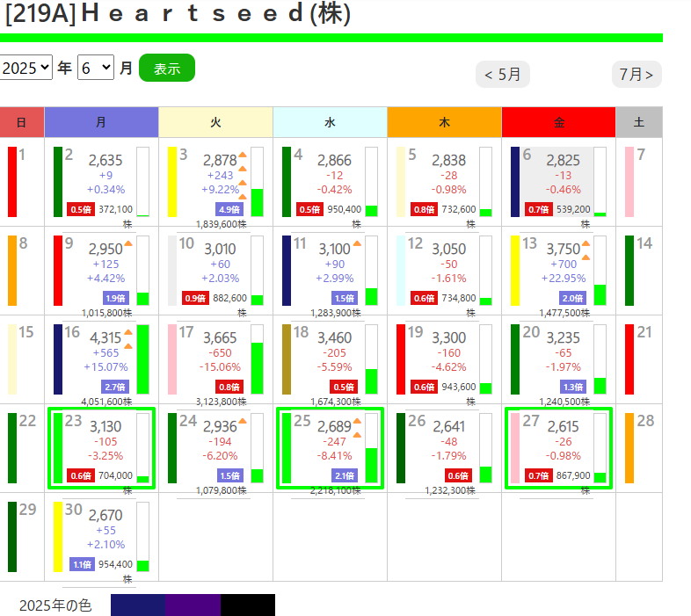Go to next month with 7月 >
This screenshot has height=616, width=691.
(x=636, y=75)
